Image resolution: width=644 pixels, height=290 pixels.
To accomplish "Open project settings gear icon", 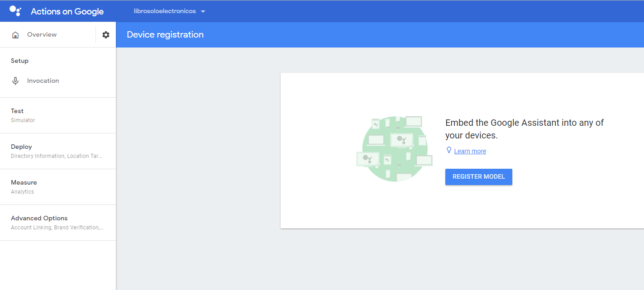I will pyautogui.click(x=106, y=35).
